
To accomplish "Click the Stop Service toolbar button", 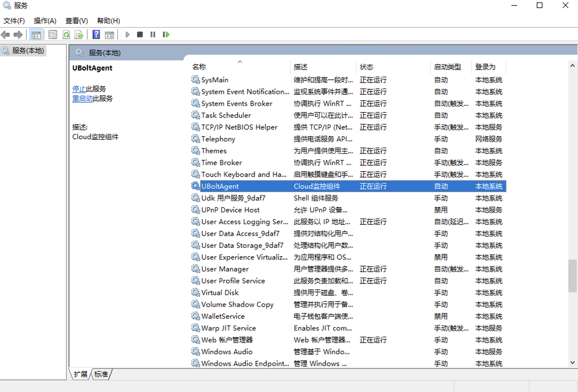I will tap(140, 35).
